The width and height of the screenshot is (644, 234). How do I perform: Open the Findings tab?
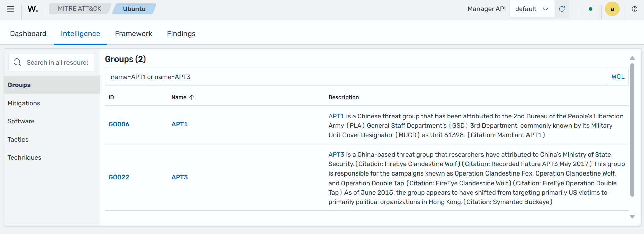(181, 34)
